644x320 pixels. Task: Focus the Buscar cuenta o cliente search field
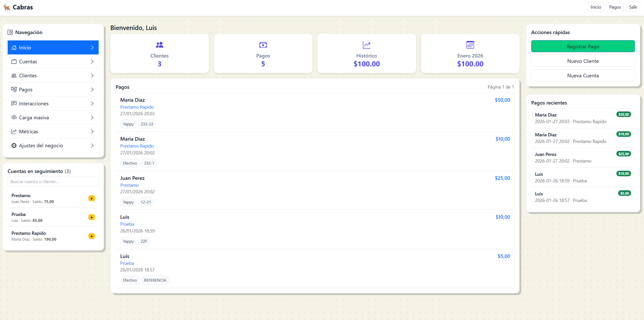point(53,182)
